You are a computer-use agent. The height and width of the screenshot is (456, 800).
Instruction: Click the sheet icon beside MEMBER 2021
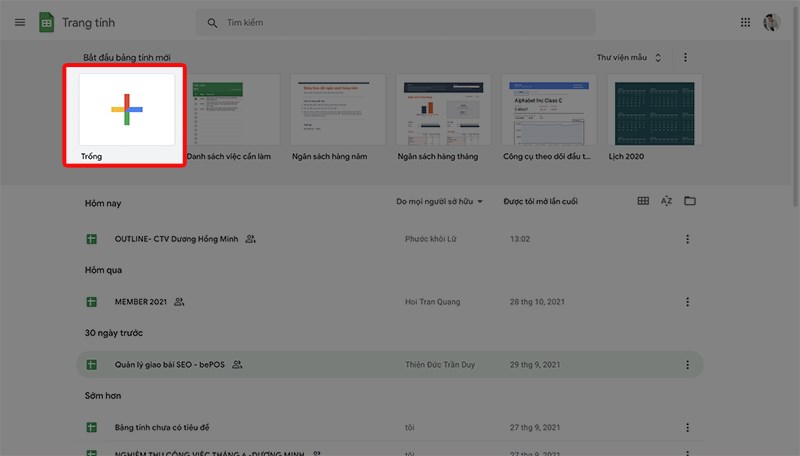click(91, 302)
